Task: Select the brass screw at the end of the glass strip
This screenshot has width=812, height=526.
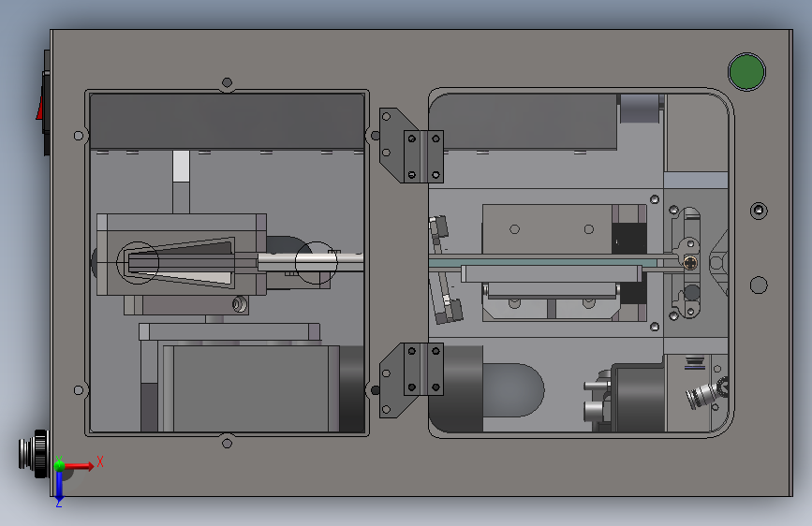Action: 690,263
